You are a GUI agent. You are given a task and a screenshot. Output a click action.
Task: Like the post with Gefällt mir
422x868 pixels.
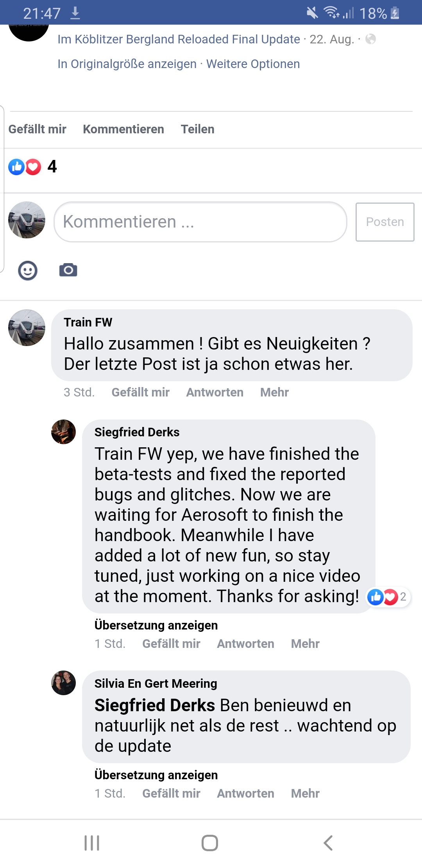(38, 129)
